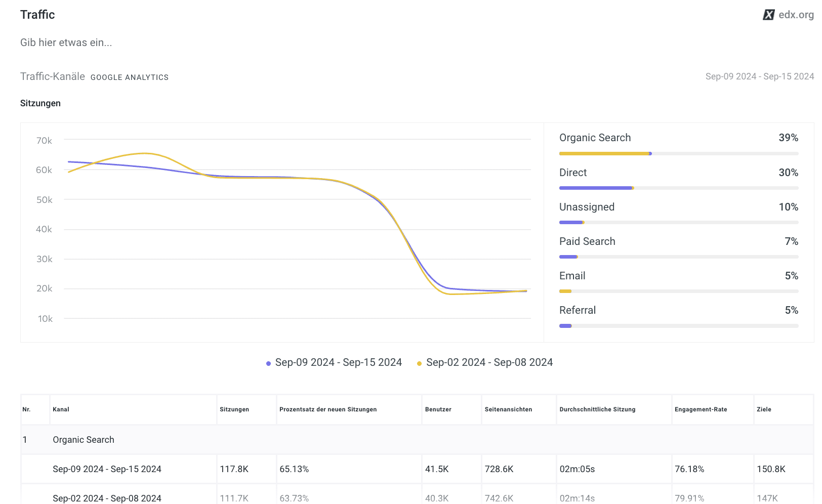Select the Paid Search channel label
This screenshot has width=822, height=504.
coord(587,241)
